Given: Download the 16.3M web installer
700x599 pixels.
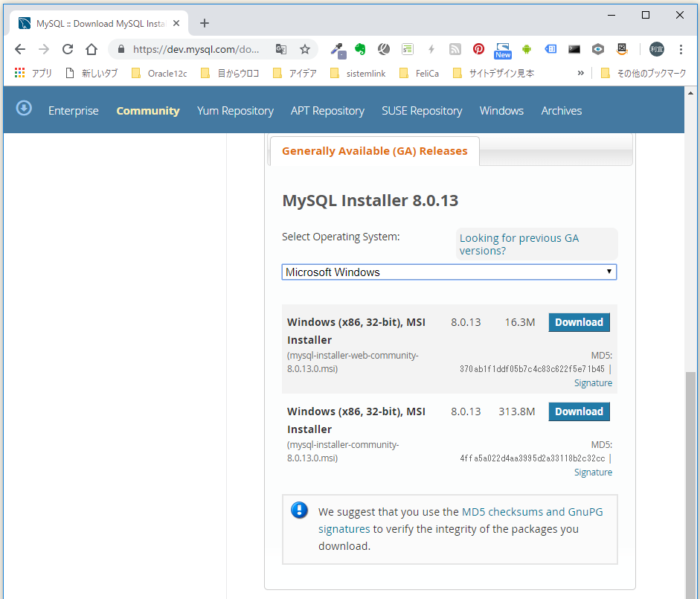Looking at the screenshot, I should [579, 322].
